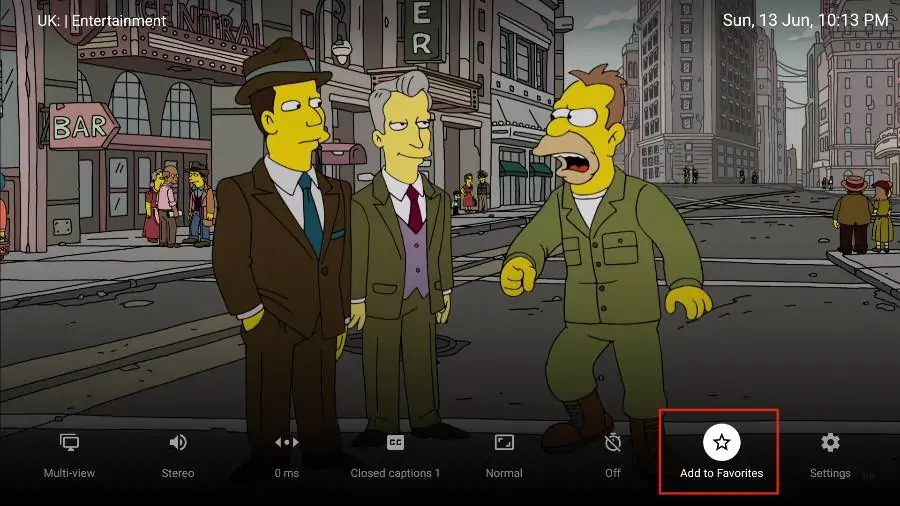Click the Off timer label
Image resolution: width=900 pixels, height=506 pixels.
[612, 473]
